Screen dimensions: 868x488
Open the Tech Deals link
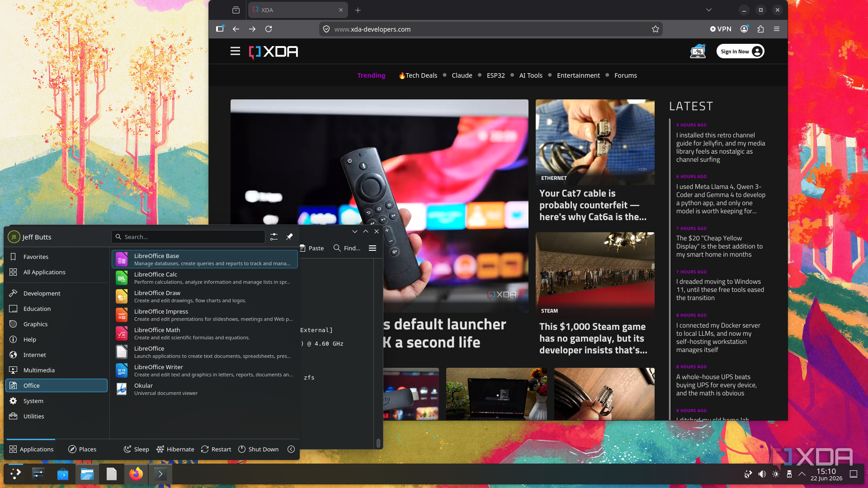(418, 75)
